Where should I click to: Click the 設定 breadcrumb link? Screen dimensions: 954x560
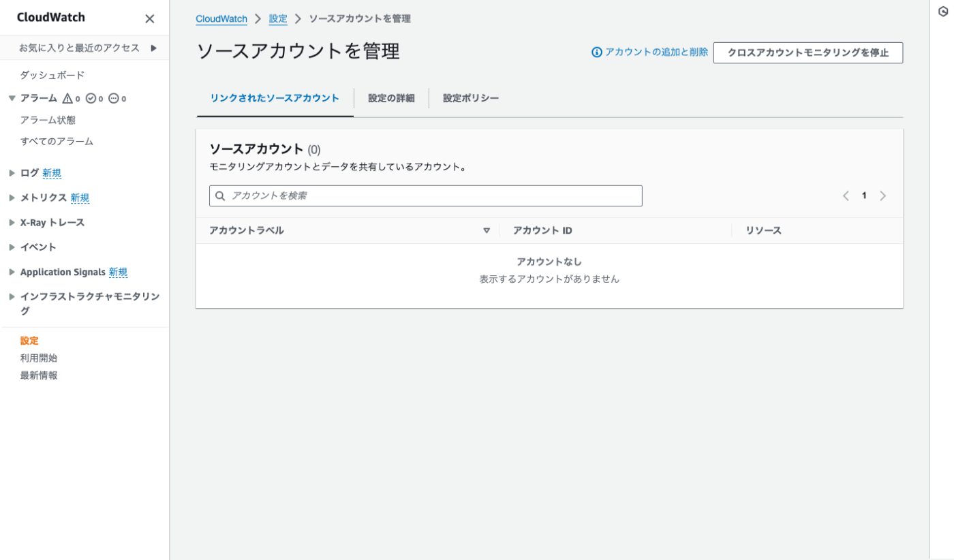[278, 19]
